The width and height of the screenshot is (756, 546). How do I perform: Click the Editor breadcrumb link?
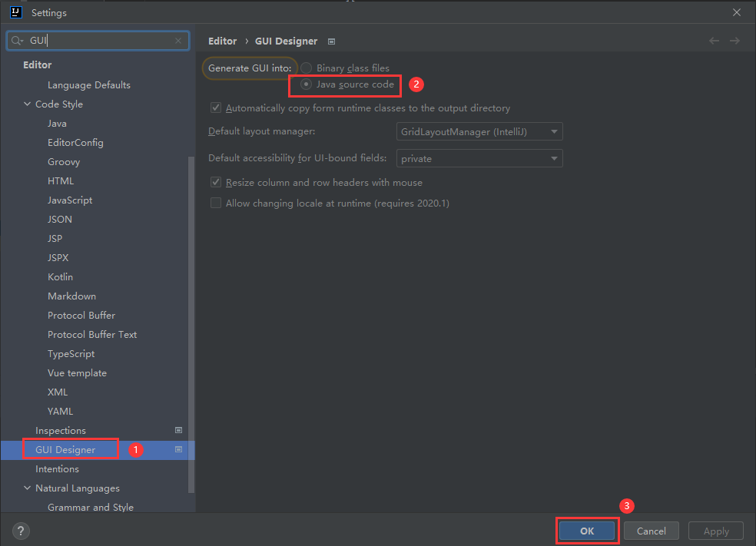(222, 41)
